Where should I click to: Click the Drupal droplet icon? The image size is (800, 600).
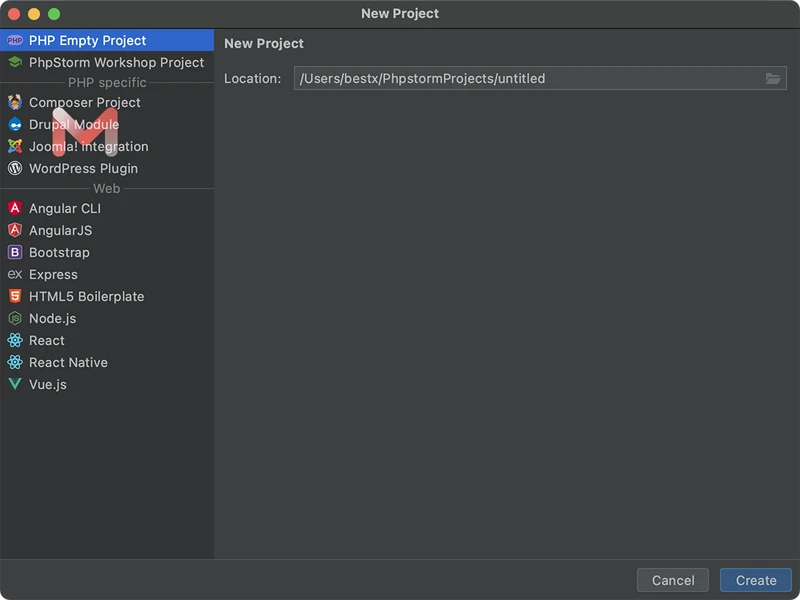coord(15,124)
